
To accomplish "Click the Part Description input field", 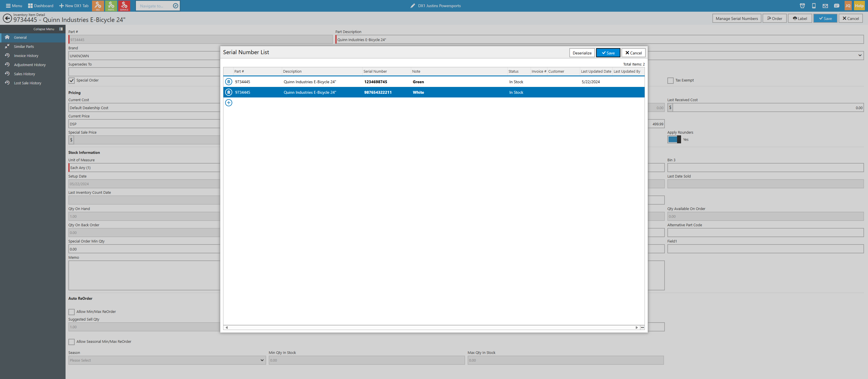I will (600, 39).
